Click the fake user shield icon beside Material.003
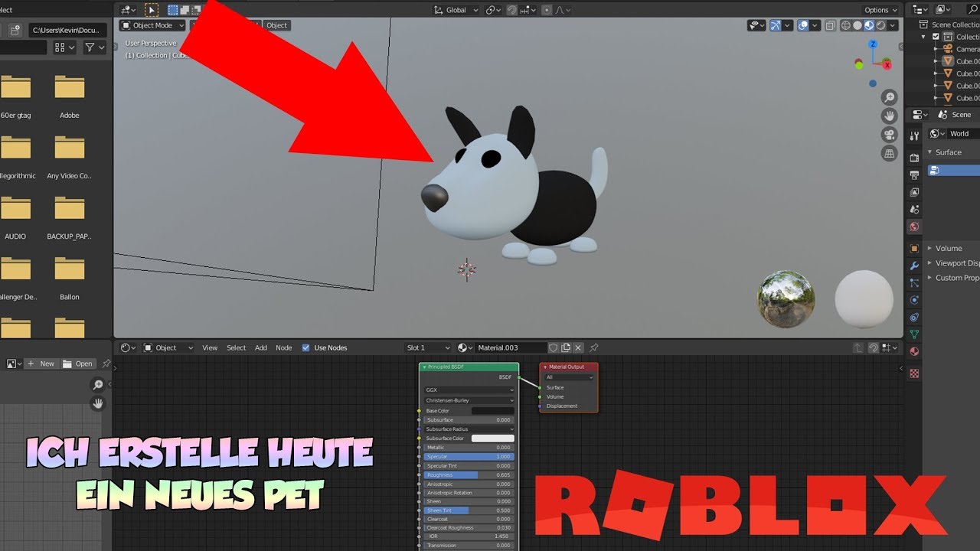The image size is (980, 551). pos(554,347)
